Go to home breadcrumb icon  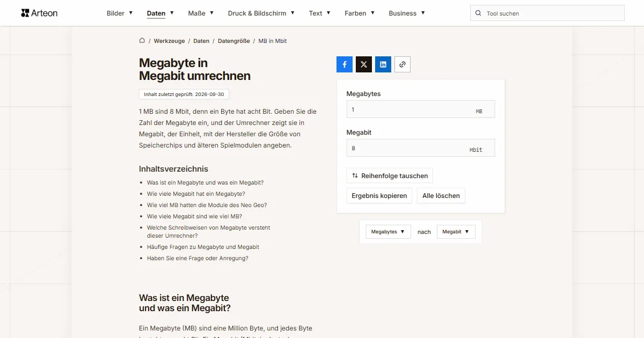tap(142, 41)
